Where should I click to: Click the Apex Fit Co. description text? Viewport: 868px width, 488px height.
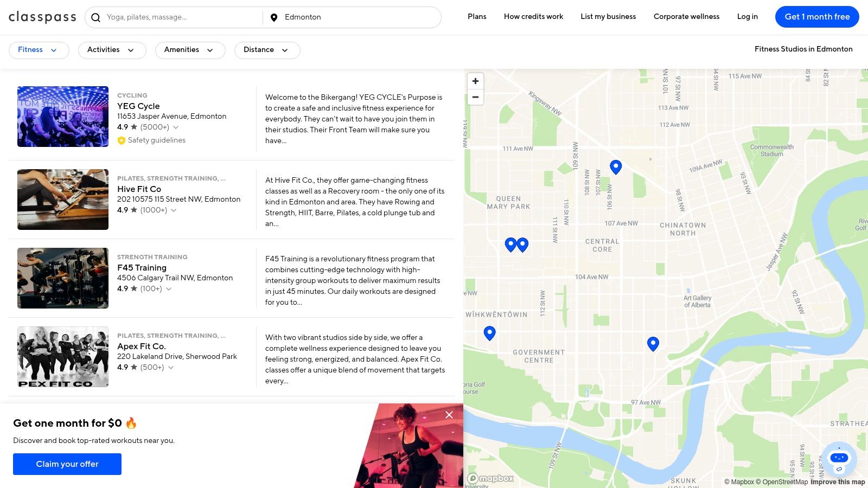355,359
